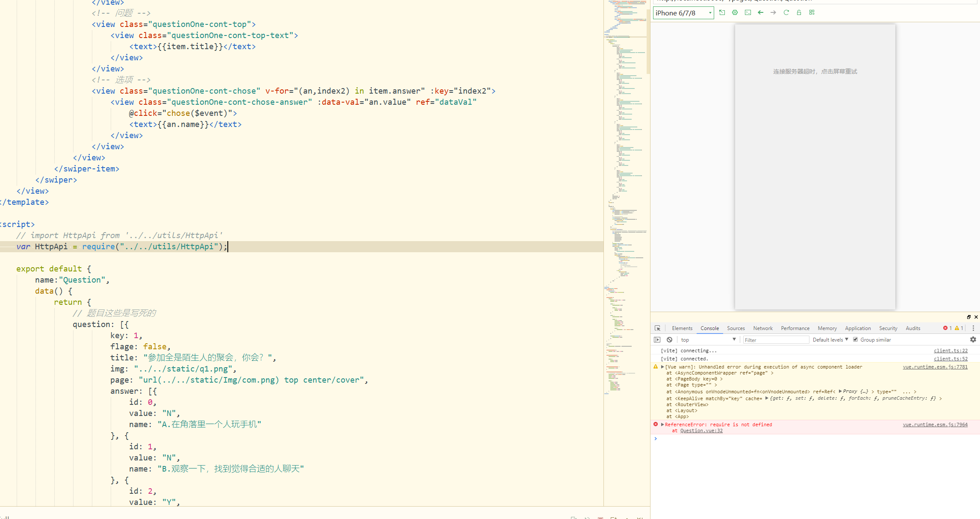Click the refresh preview icon

point(786,12)
